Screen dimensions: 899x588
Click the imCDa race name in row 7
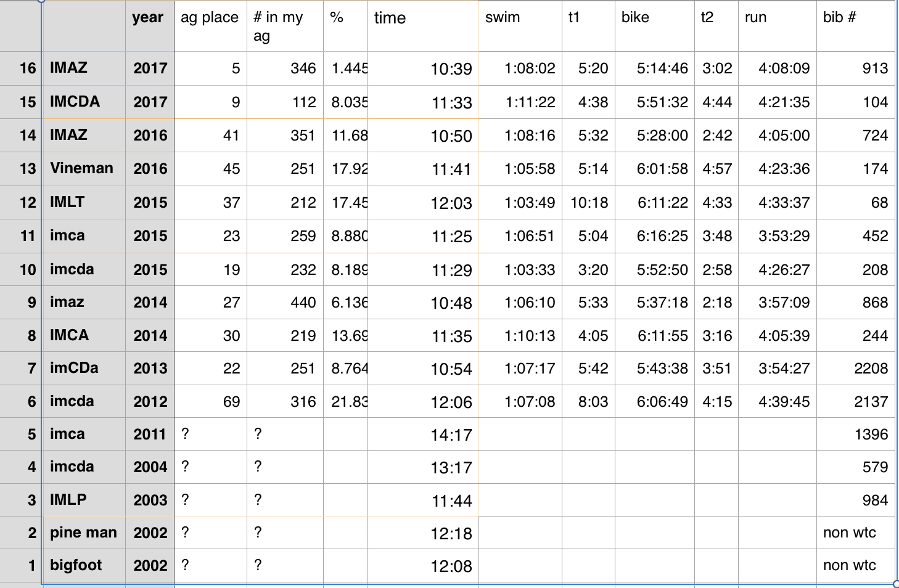84,368
